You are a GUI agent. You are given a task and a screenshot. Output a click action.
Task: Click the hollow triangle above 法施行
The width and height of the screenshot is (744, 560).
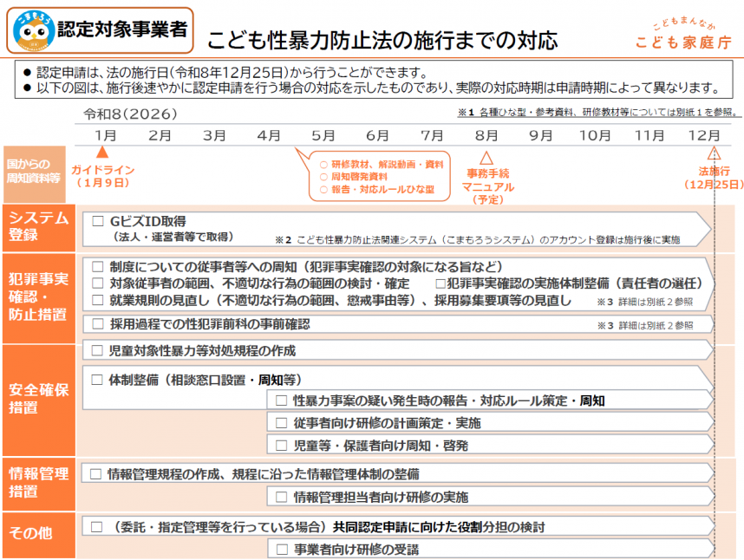(x=715, y=154)
